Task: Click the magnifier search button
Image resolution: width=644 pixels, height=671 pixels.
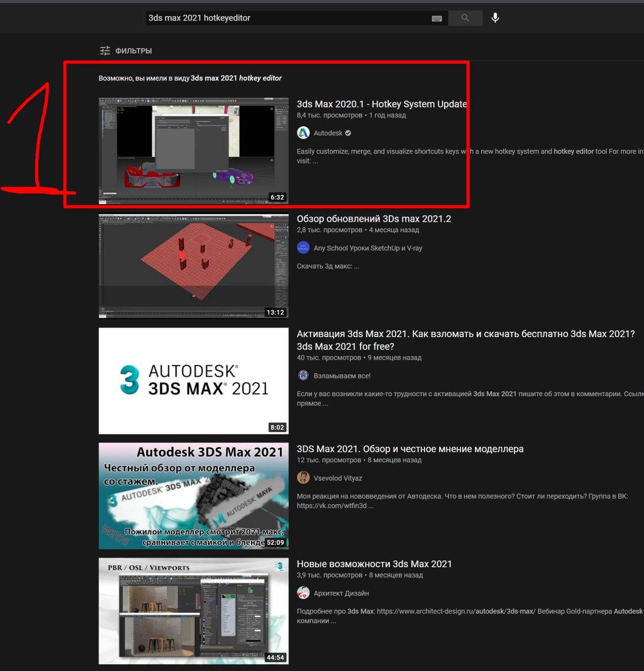Action: (x=465, y=18)
